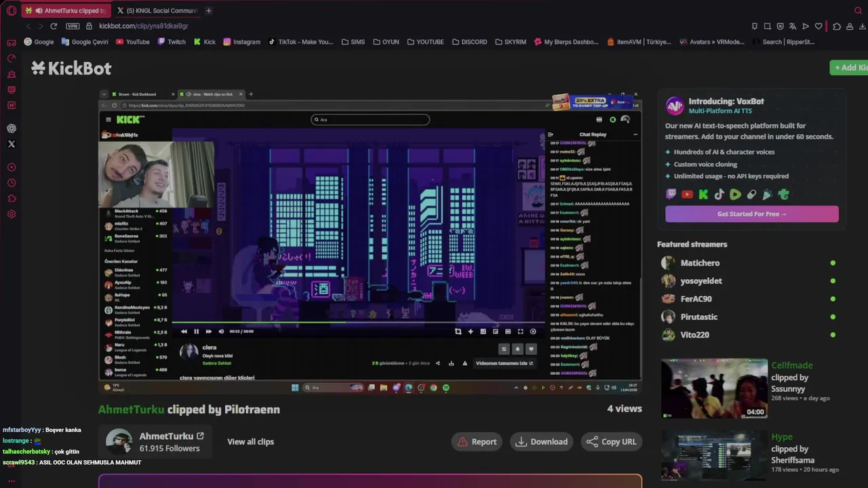Seek on the clip progress bar
868x488 pixels.
coord(358,324)
